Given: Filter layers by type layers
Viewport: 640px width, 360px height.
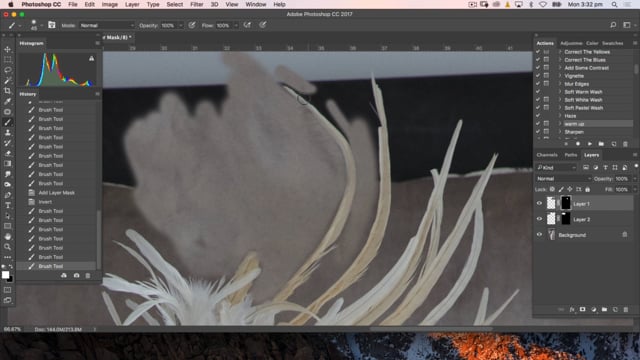Looking at the screenshot, I should [x=605, y=167].
